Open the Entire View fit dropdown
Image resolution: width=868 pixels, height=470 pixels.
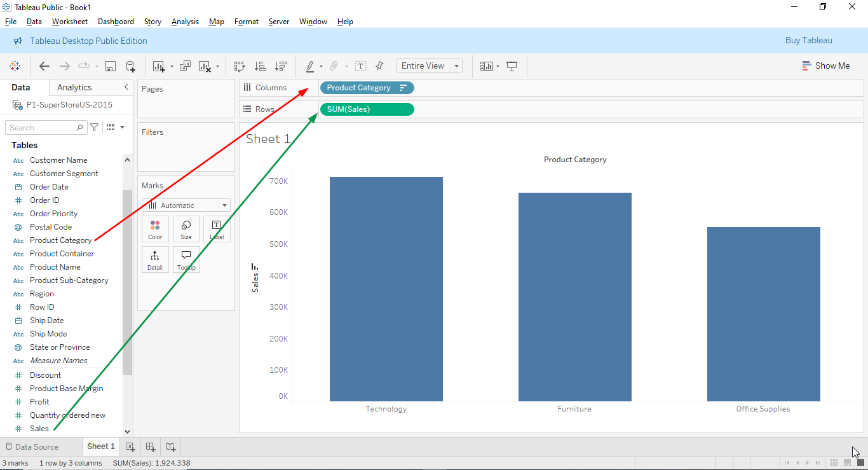(456, 66)
